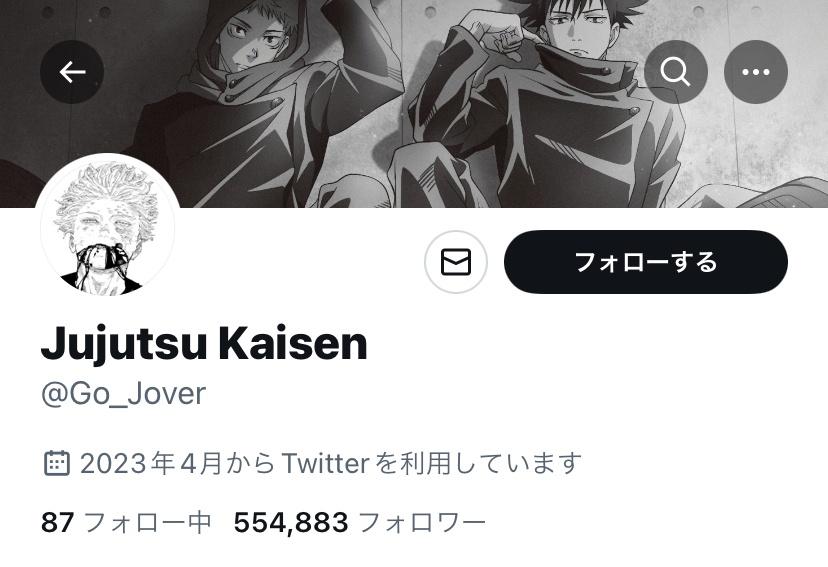Screen dimensions: 828x567
Task: Open the three-dots more options menu
Action: [756, 72]
